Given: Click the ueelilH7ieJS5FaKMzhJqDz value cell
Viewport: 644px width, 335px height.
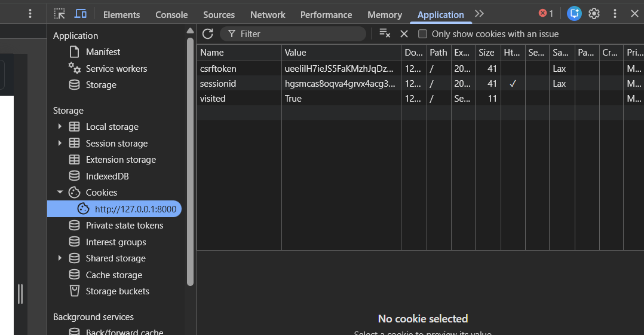Looking at the screenshot, I should point(341,68).
